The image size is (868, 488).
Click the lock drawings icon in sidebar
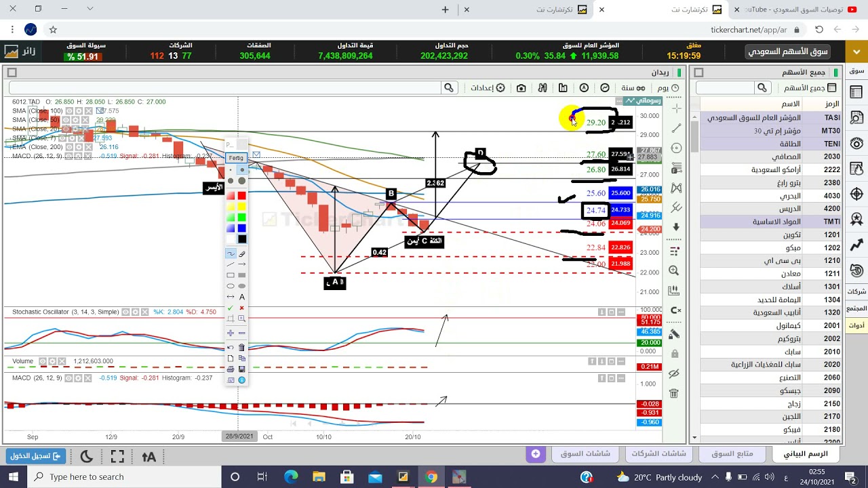pos(674,354)
